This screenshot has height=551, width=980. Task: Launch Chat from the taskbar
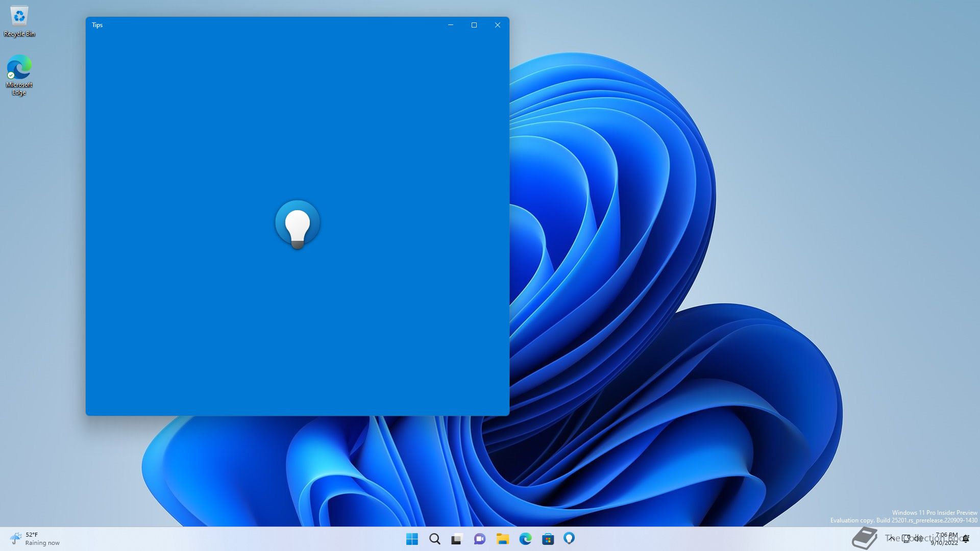[479, 539]
